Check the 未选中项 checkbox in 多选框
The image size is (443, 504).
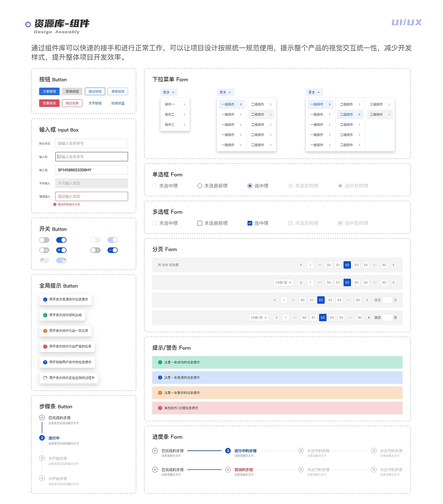click(x=154, y=223)
